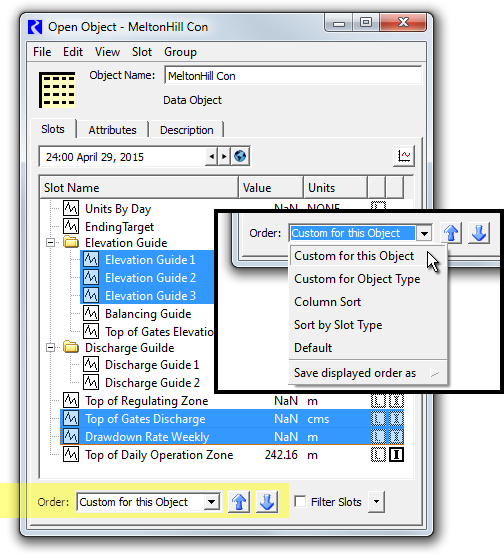Click the up arrow in the zoomed Order inset
504x556 pixels.
pyautogui.click(x=451, y=233)
